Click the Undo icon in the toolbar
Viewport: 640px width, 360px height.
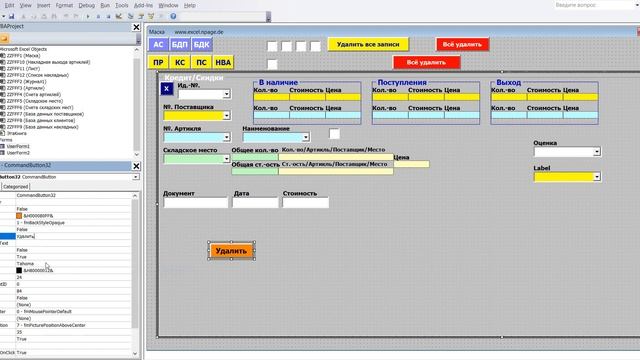66,16
